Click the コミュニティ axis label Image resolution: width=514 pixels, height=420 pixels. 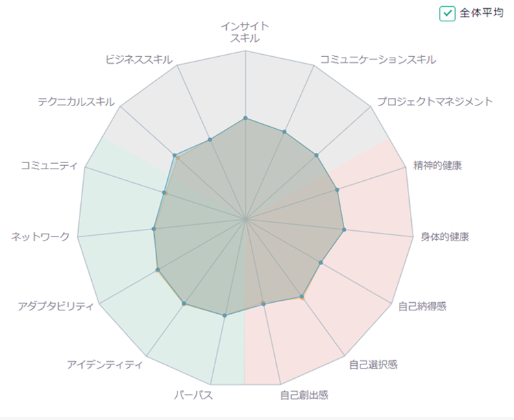click(49, 165)
